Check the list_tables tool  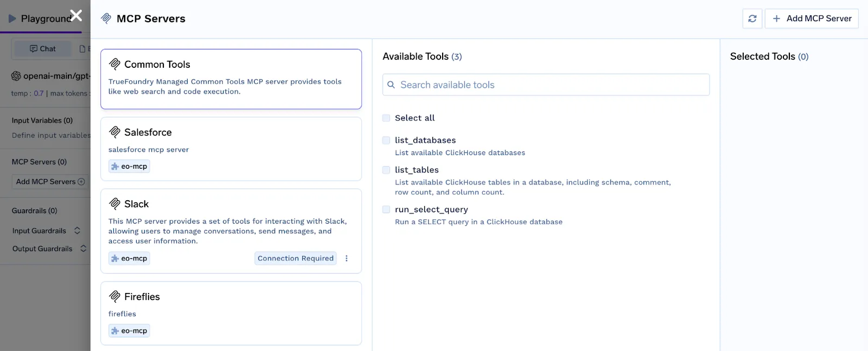click(x=386, y=170)
